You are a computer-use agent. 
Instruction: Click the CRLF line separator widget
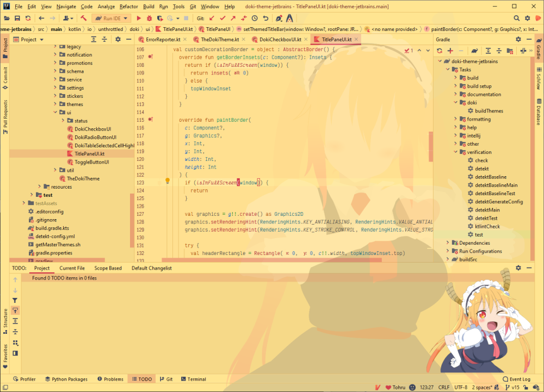tap(444, 388)
